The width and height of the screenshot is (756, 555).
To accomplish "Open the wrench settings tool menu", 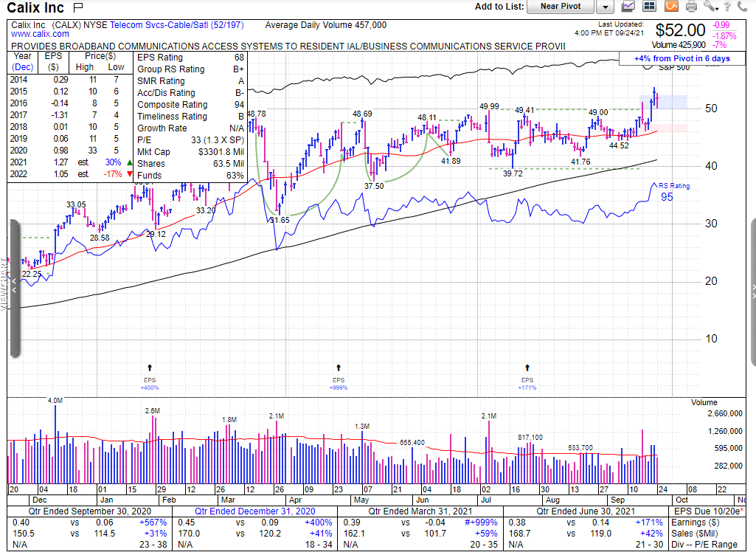I will coord(711,7).
